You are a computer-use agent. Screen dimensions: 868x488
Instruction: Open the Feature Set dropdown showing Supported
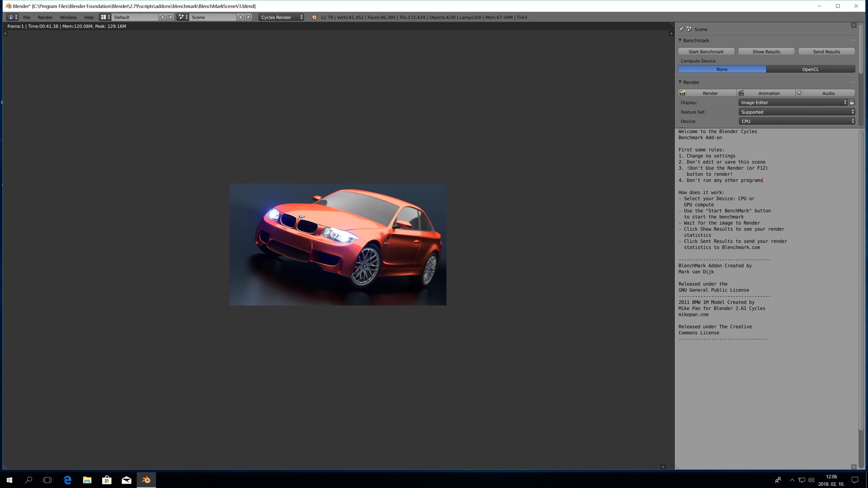tap(796, 112)
